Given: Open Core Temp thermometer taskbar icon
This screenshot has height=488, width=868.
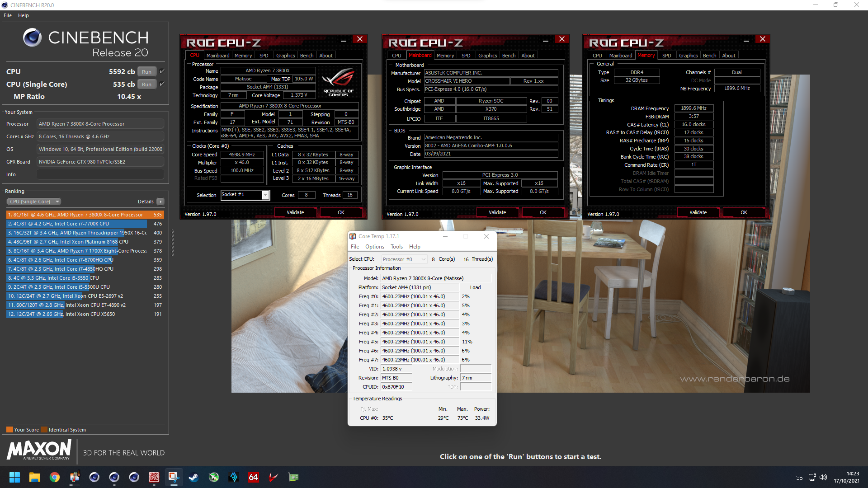Looking at the screenshot, I should (x=75, y=477).
